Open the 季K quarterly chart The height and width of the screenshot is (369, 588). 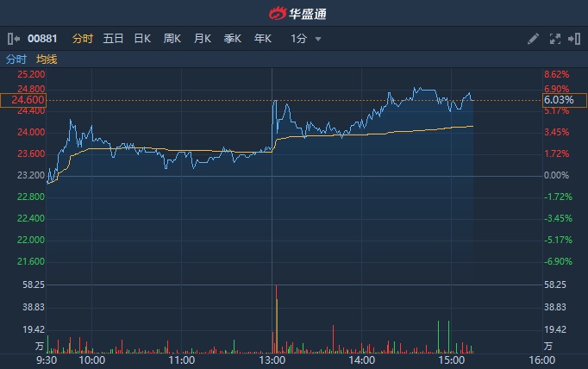point(232,39)
